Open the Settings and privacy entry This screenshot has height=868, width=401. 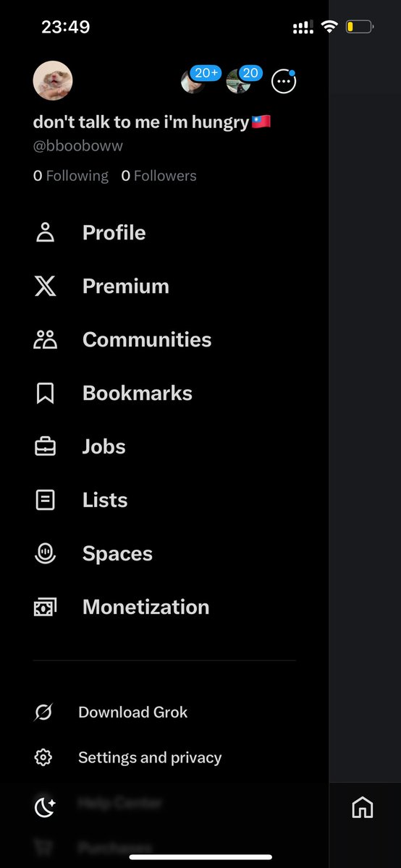click(x=150, y=758)
